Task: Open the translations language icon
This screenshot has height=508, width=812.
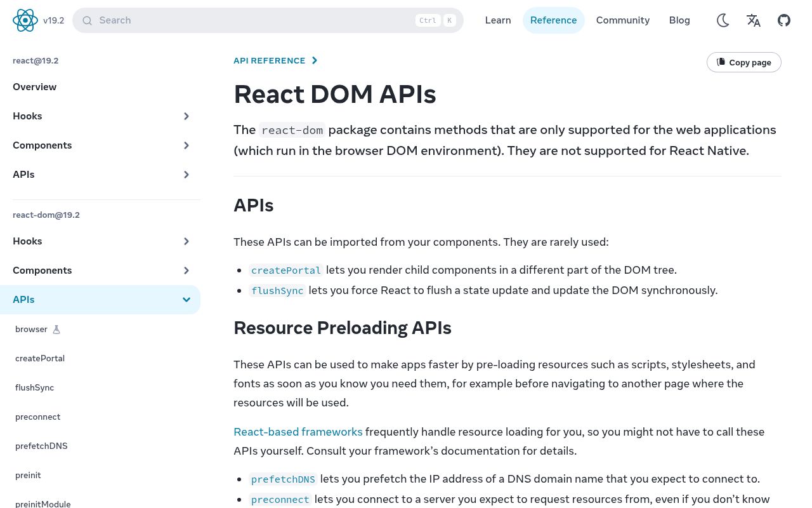Action: [754, 20]
